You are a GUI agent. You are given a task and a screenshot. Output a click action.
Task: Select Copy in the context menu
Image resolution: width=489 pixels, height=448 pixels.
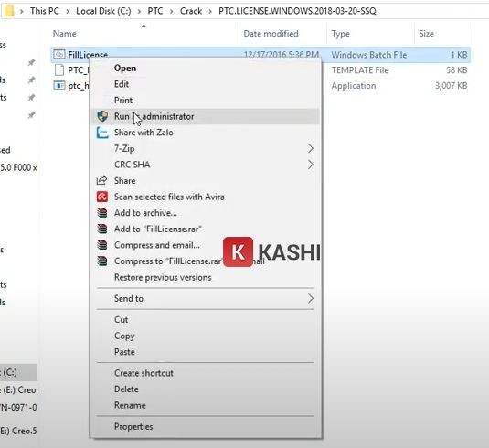(x=206, y=336)
